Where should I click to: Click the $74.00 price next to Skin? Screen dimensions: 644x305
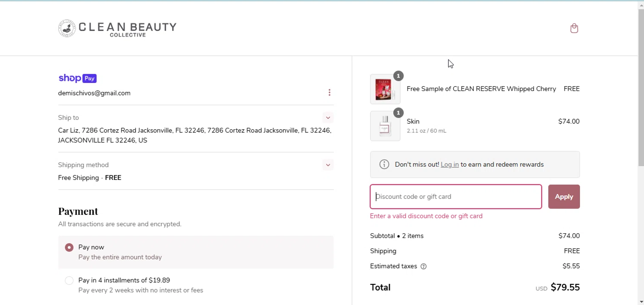[569, 122]
